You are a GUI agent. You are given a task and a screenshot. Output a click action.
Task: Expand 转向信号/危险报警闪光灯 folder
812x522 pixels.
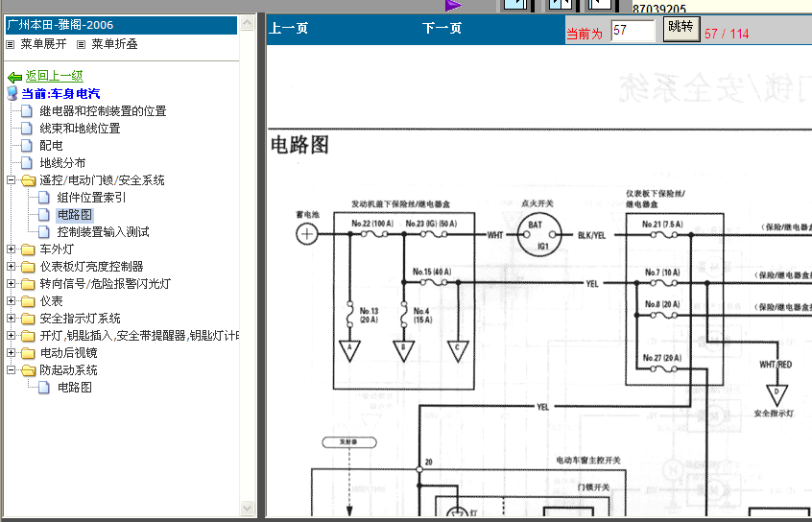coord(11,284)
